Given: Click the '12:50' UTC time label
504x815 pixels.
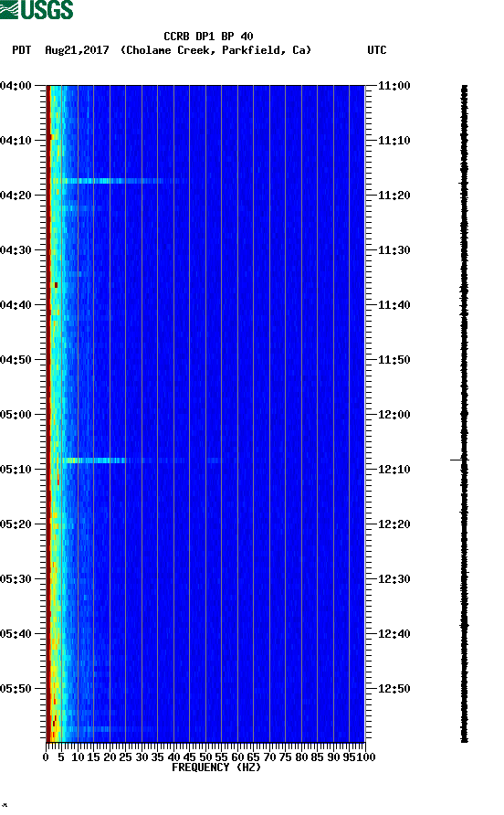Looking at the screenshot, I should coord(394,689).
